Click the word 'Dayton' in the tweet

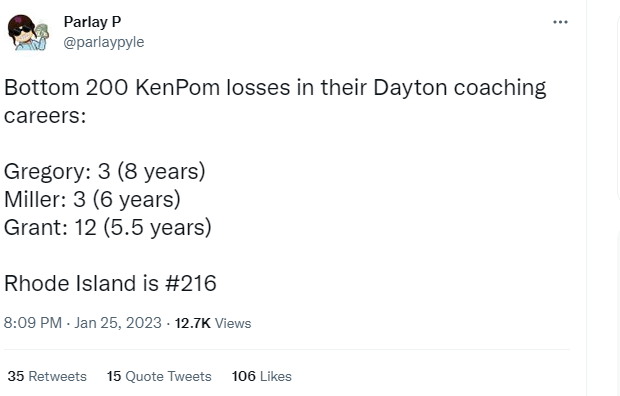point(410,88)
